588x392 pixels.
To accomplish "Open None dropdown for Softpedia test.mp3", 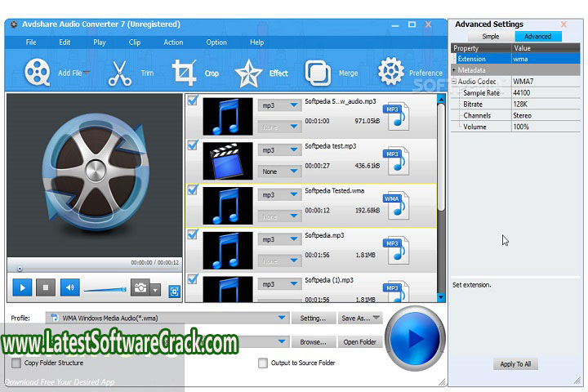I will tap(279, 171).
